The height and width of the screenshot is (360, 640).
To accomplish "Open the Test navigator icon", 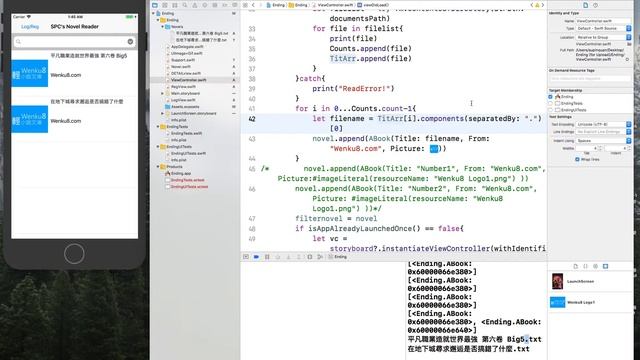I will tap(204, 5).
